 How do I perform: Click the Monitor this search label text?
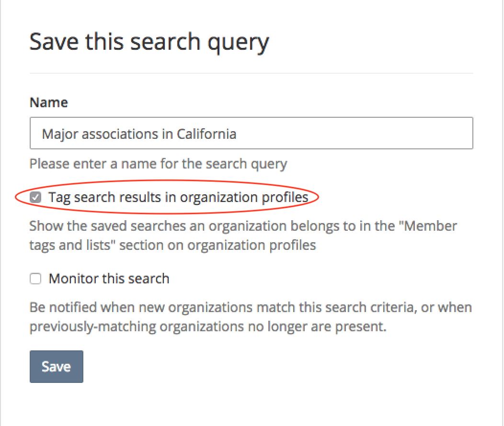coord(109,279)
